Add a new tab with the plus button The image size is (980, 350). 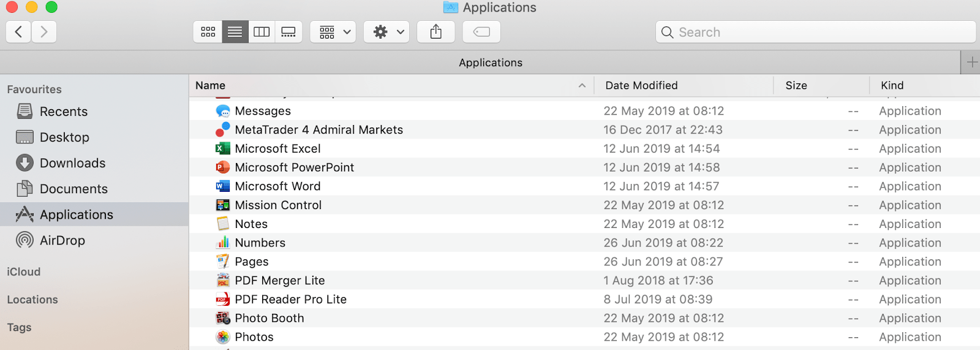tap(971, 62)
